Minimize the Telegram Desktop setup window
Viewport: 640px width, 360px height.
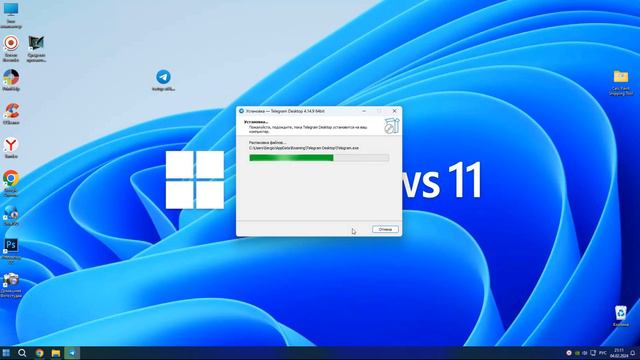click(x=364, y=111)
